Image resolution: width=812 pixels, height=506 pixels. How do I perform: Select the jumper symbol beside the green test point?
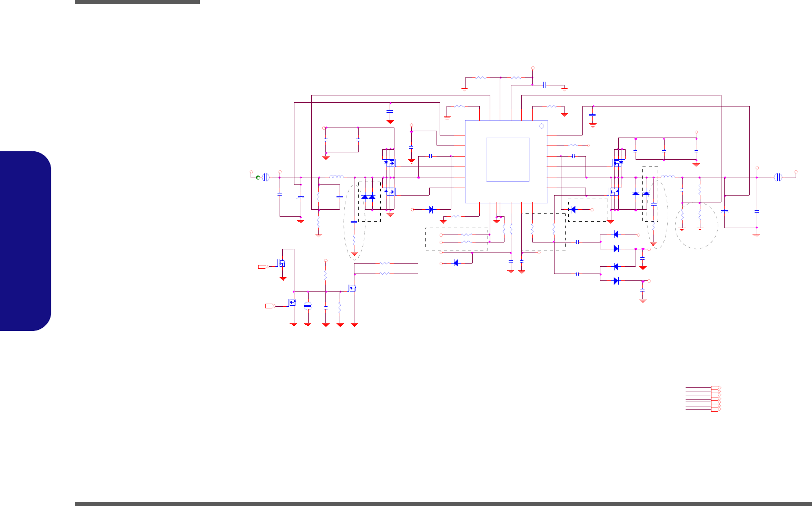click(x=266, y=178)
